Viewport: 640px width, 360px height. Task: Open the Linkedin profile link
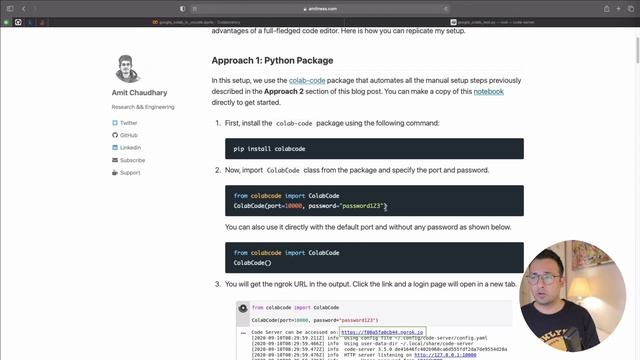[130, 147]
